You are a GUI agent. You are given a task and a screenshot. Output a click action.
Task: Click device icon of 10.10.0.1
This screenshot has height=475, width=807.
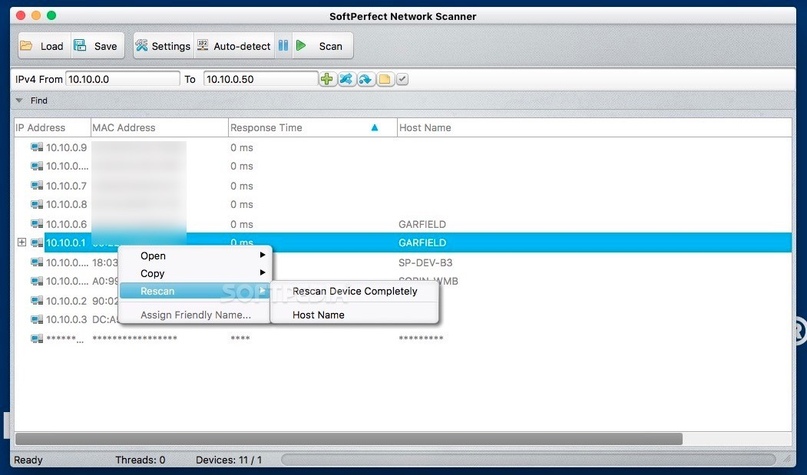[x=37, y=243]
